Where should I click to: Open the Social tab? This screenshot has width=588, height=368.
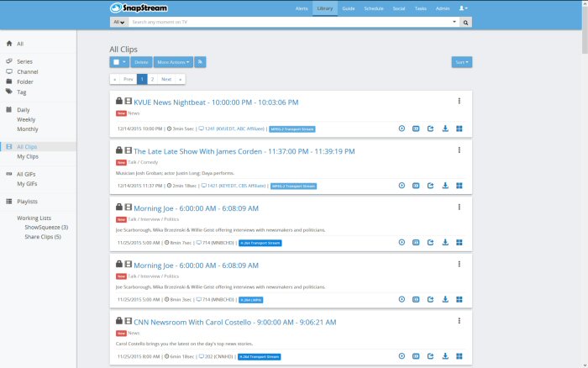pos(399,8)
